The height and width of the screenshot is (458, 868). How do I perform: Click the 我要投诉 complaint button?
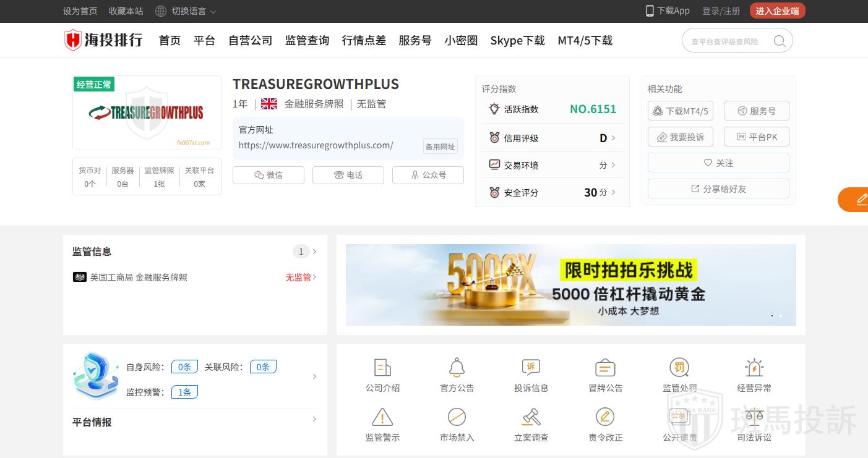(x=681, y=137)
